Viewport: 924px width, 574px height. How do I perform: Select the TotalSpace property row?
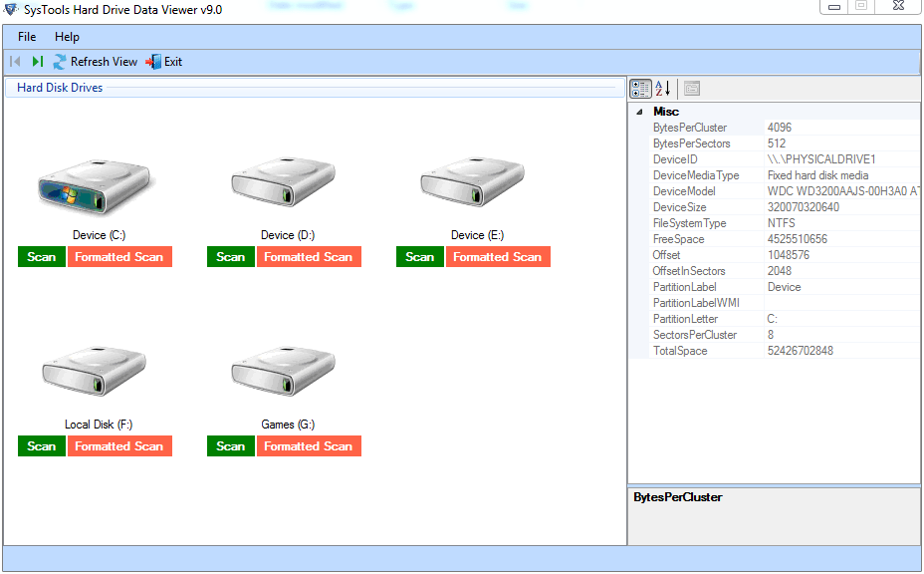pyautogui.click(x=784, y=351)
